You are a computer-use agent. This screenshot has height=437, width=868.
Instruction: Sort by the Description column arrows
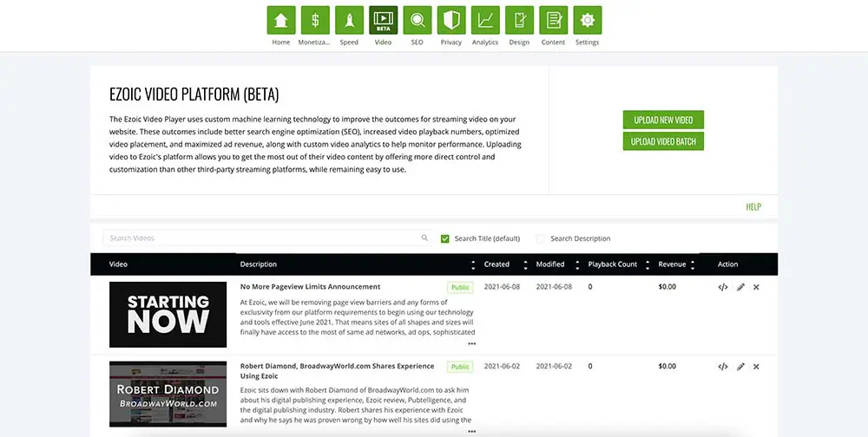473,264
